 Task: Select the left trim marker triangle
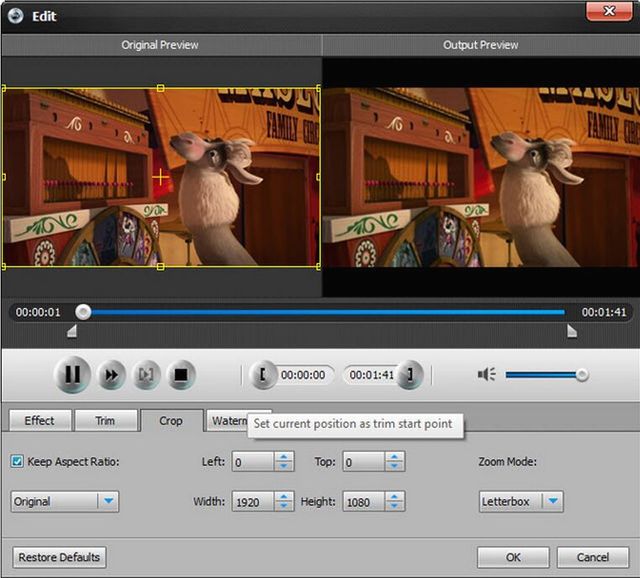pyautogui.click(x=72, y=331)
